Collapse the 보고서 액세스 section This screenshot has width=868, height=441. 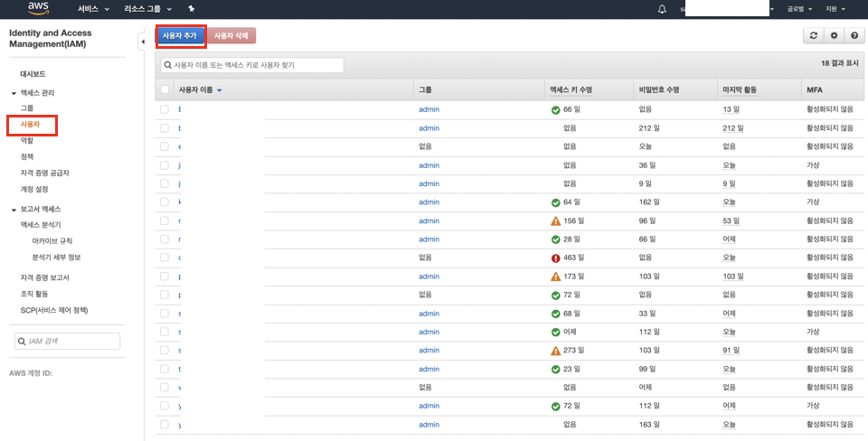pos(14,210)
